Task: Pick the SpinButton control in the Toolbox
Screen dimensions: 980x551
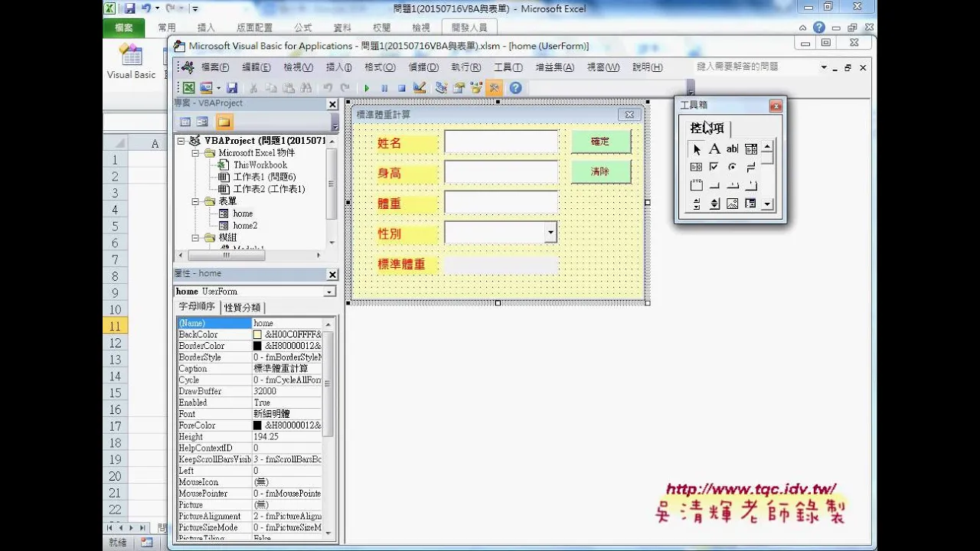Action: tap(714, 204)
